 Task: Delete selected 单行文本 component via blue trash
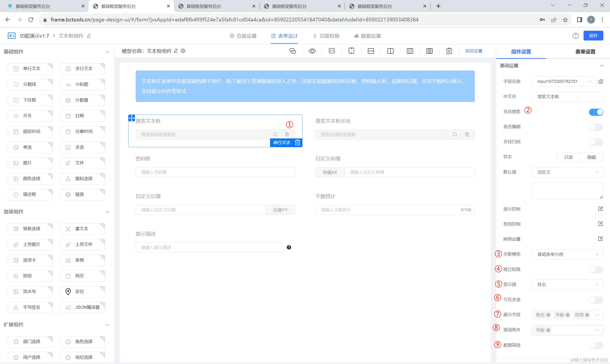pyautogui.click(x=297, y=142)
